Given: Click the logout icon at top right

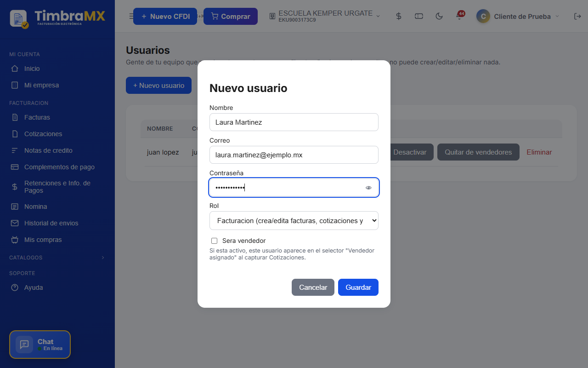Looking at the screenshot, I should 577,16.
